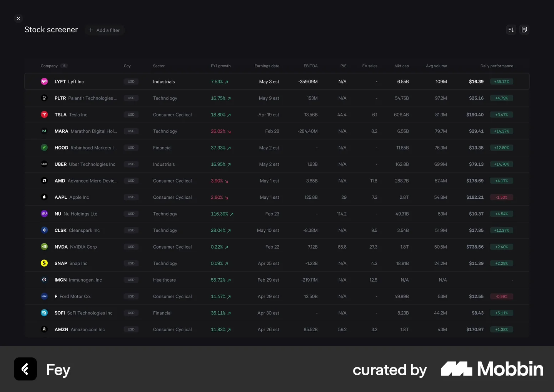This screenshot has height=392, width=554.
Task: Click the EBITDA column header
Action: tap(310, 66)
